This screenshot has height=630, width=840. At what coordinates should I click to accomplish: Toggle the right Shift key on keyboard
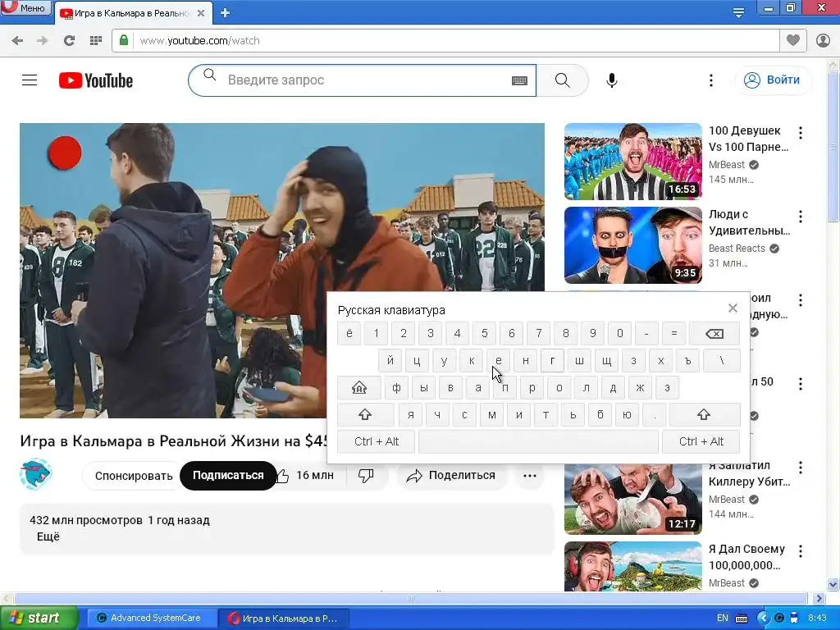coord(704,414)
